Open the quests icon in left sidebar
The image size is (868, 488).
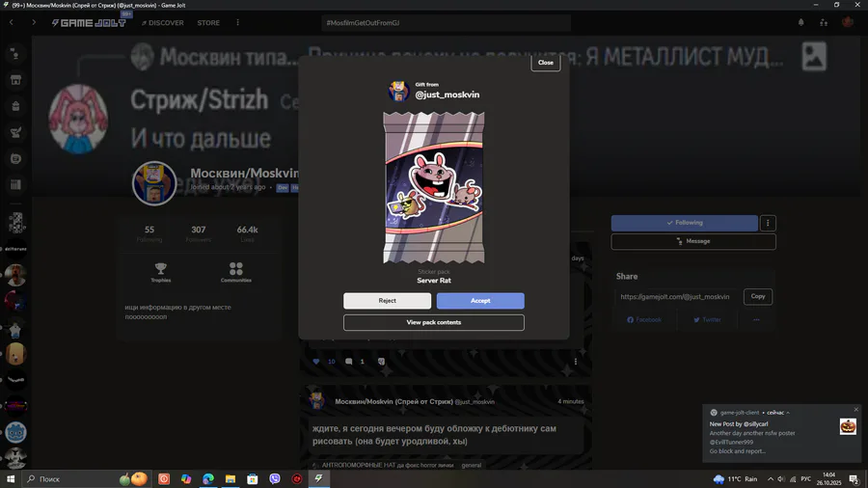[15, 132]
